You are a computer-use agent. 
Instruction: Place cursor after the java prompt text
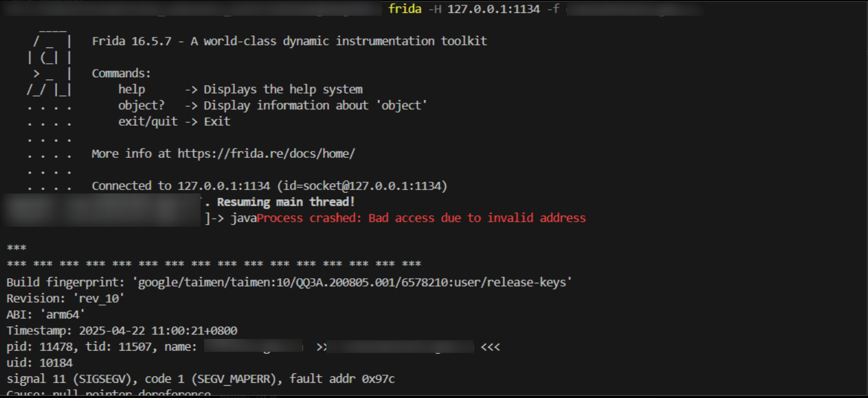pyautogui.click(x=256, y=218)
